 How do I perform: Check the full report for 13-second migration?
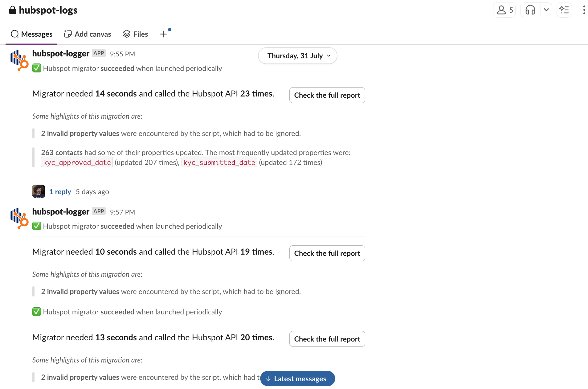(x=327, y=339)
